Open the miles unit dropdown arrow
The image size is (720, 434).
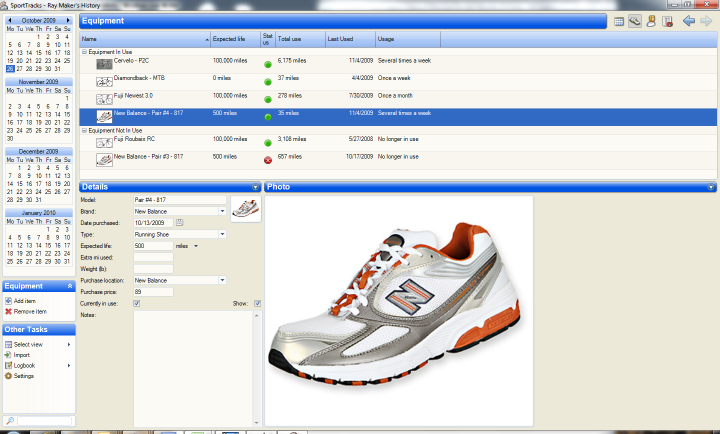point(196,246)
